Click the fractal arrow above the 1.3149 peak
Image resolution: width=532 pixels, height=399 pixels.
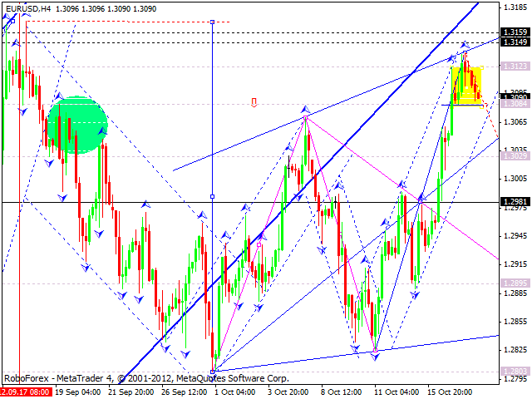[x=465, y=44]
